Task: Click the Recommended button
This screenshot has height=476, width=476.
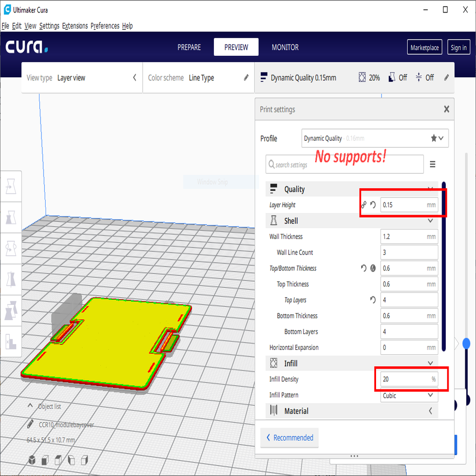Action: 289,438
